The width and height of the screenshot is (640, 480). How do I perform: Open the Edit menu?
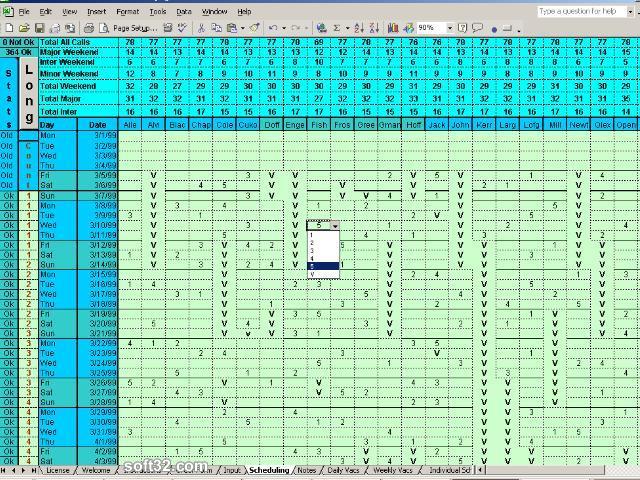[x=45, y=12]
